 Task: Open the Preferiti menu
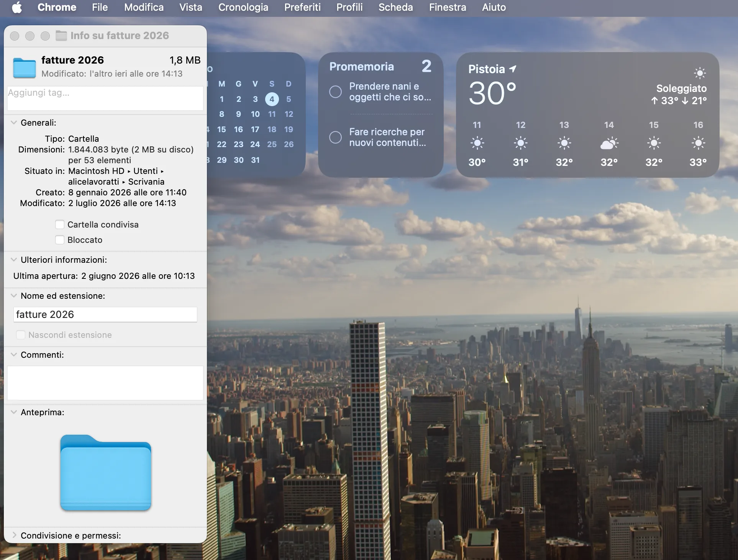pyautogui.click(x=302, y=7)
